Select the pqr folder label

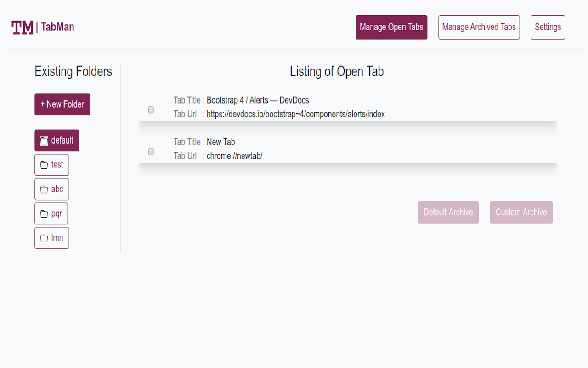[x=57, y=213]
